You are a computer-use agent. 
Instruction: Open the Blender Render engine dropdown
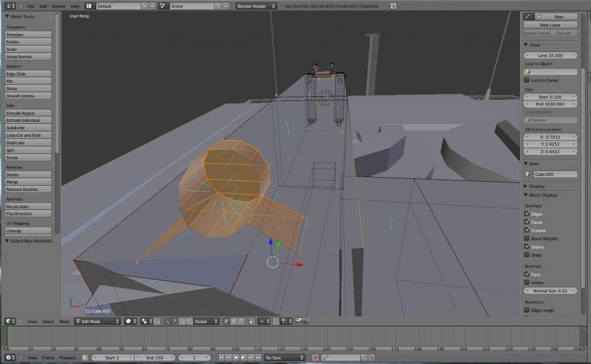(257, 6)
